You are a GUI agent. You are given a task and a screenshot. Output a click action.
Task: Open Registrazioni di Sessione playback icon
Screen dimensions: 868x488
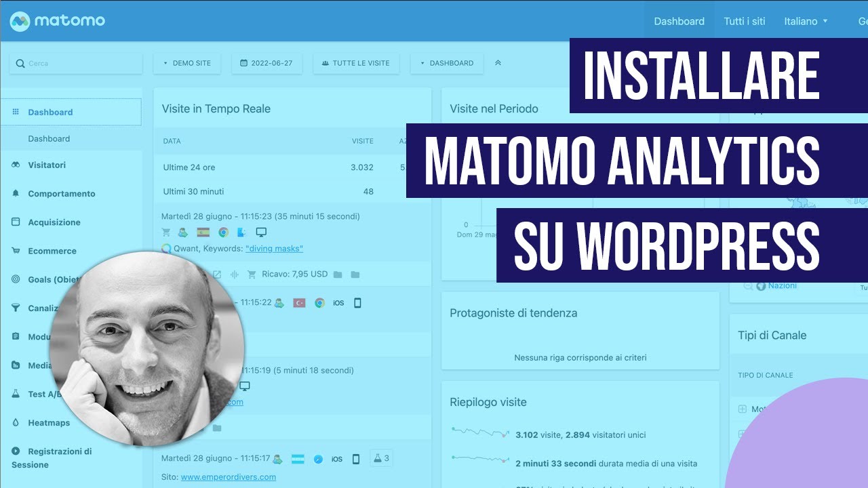click(15, 451)
